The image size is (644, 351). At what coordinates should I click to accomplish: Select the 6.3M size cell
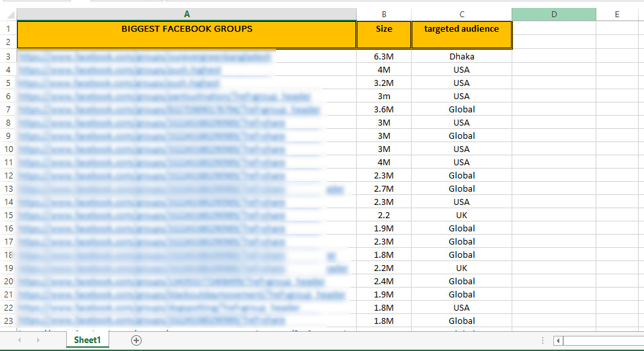384,56
